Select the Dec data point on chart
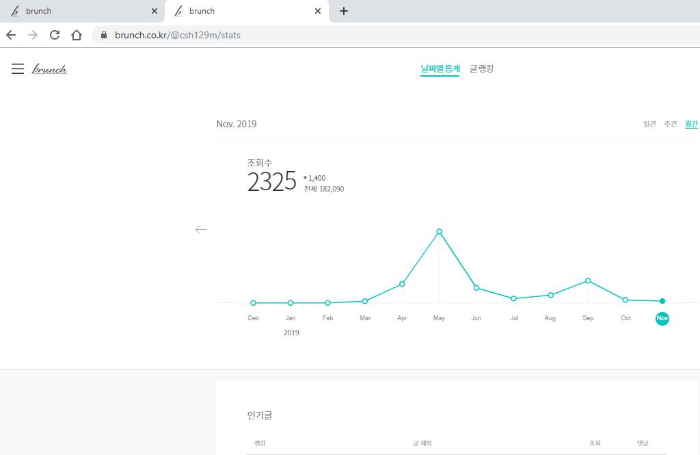The width and height of the screenshot is (700, 455). 253,303
